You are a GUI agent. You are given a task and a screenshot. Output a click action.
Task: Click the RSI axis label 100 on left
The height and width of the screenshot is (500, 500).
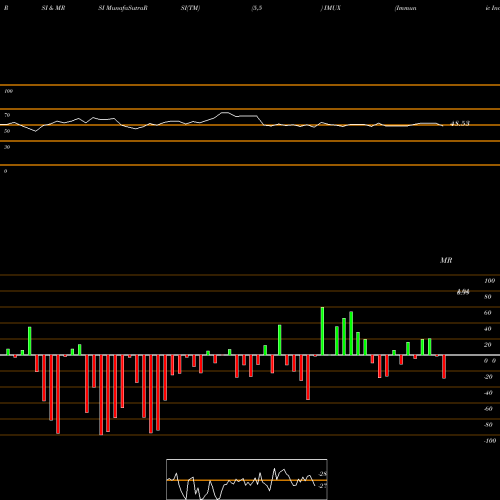coord(9,91)
